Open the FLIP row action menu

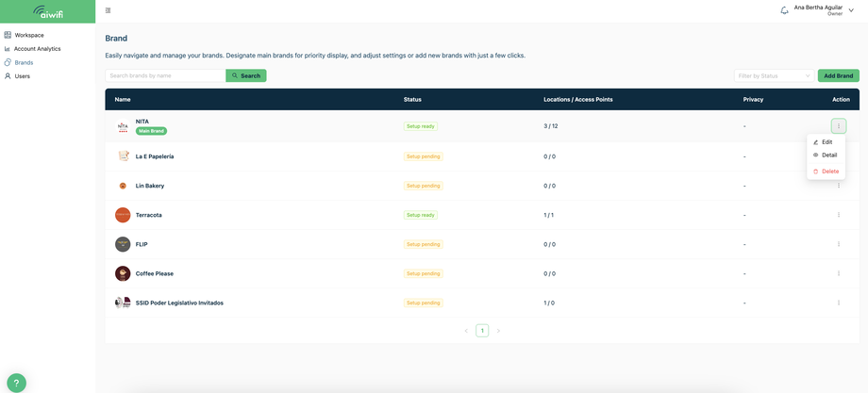(x=839, y=244)
